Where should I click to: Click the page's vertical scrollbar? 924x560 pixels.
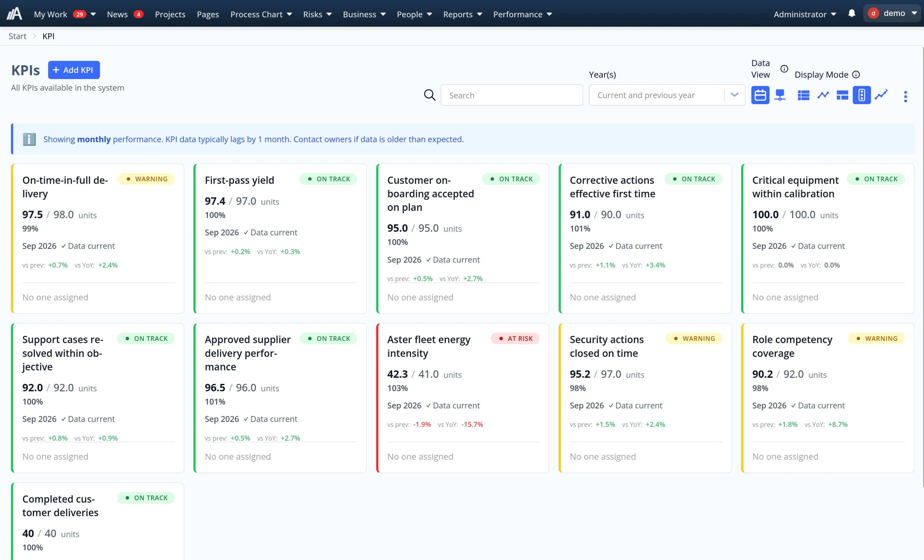pyautogui.click(x=923, y=266)
